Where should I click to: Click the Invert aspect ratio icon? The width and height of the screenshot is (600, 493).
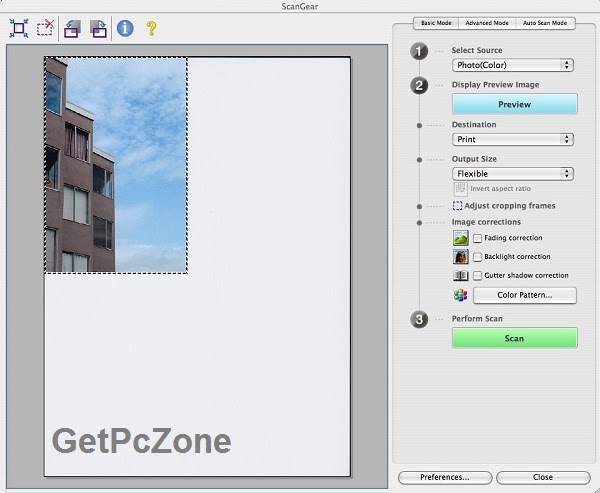[460, 189]
